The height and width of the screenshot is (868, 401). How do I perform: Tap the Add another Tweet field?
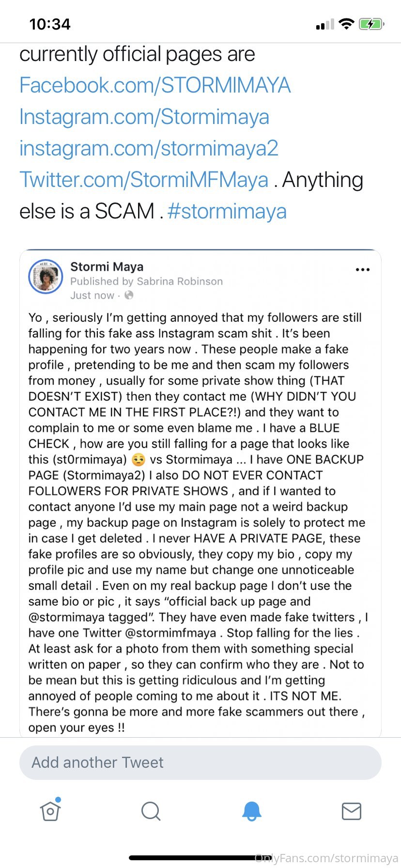[x=200, y=763]
